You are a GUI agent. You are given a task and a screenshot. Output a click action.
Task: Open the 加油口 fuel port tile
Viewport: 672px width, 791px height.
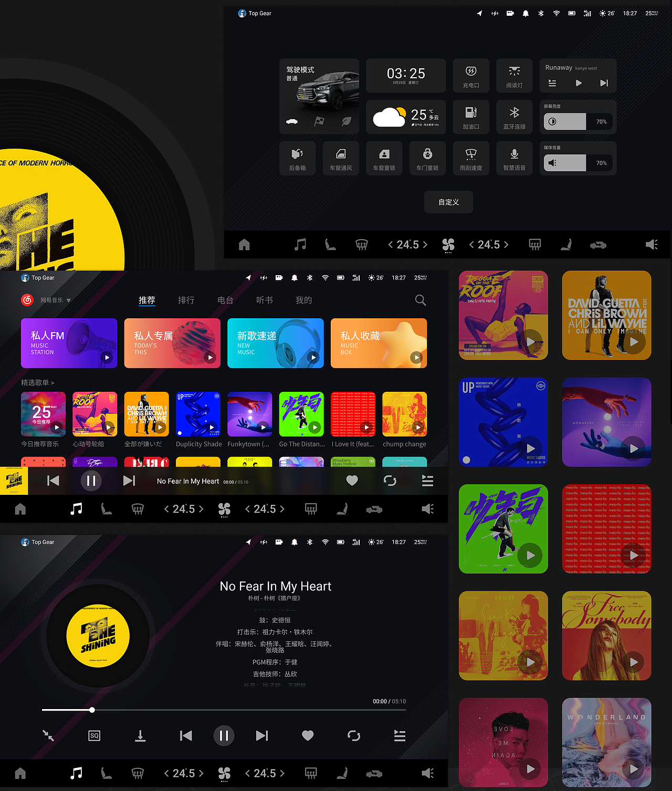pyautogui.click(x=471, y=117)
